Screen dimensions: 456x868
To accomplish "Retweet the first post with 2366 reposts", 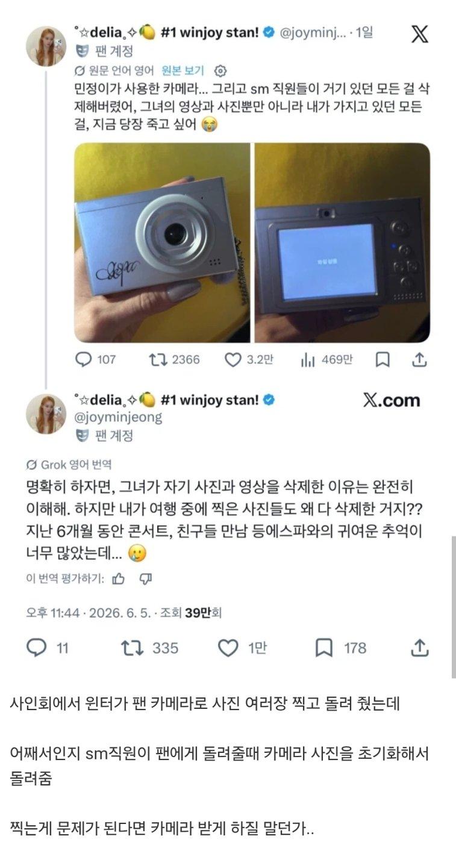I will 157,360.
